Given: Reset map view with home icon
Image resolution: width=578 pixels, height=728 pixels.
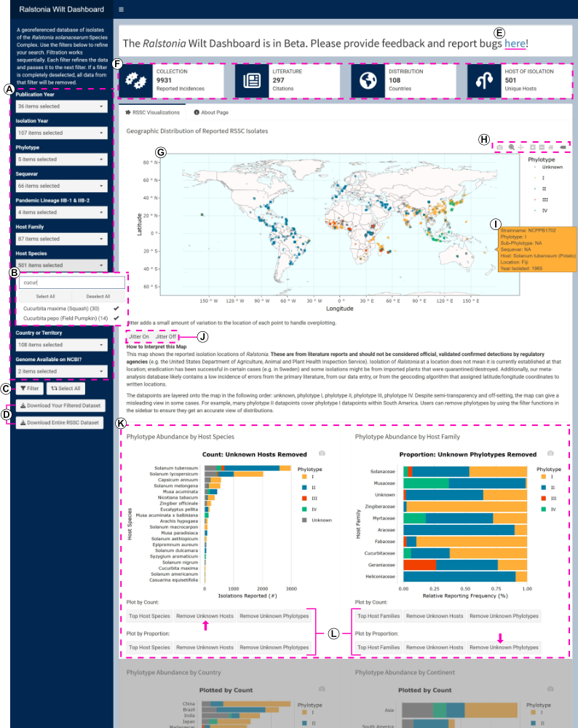Looking at the screenshot, I should click(551, 147).
